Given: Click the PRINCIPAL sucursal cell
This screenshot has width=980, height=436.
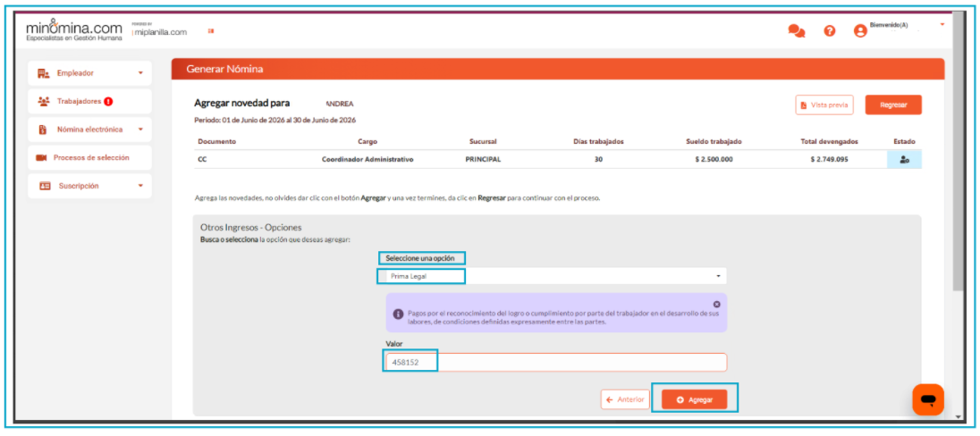Looking at the screenshot, I should 483,159.
